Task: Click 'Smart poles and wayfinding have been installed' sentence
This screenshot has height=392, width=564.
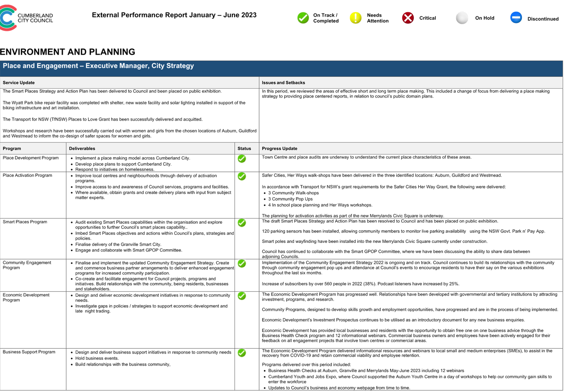Action: [x=375, y=241]
